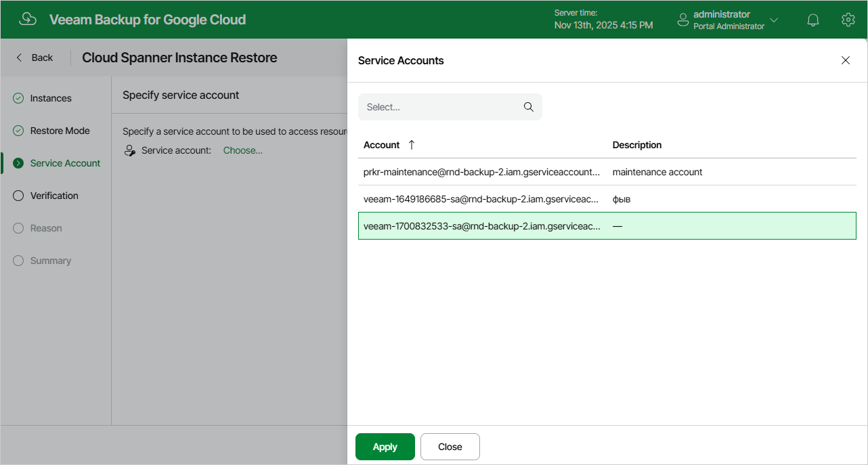Click the Close button

[450, 447]
